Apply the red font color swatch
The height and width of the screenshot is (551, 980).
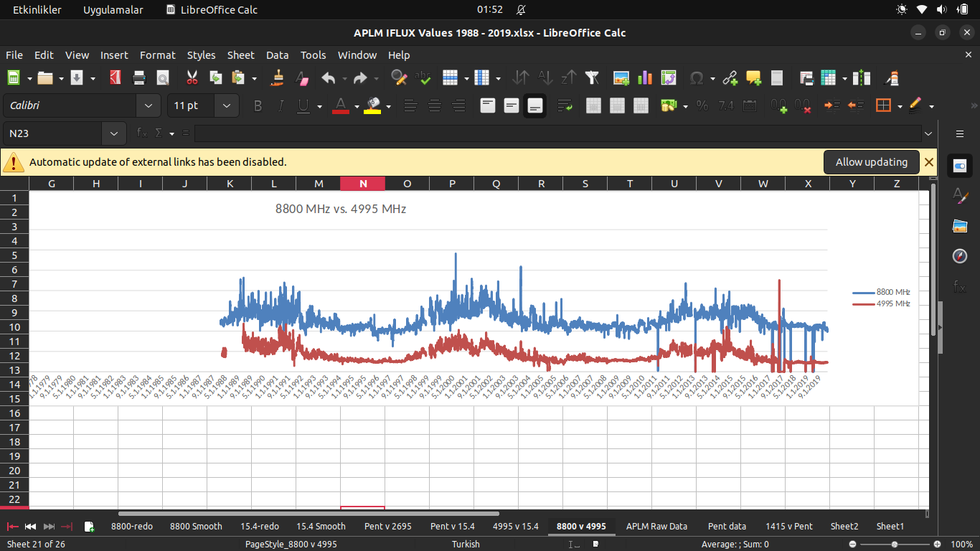coord(341,106)
